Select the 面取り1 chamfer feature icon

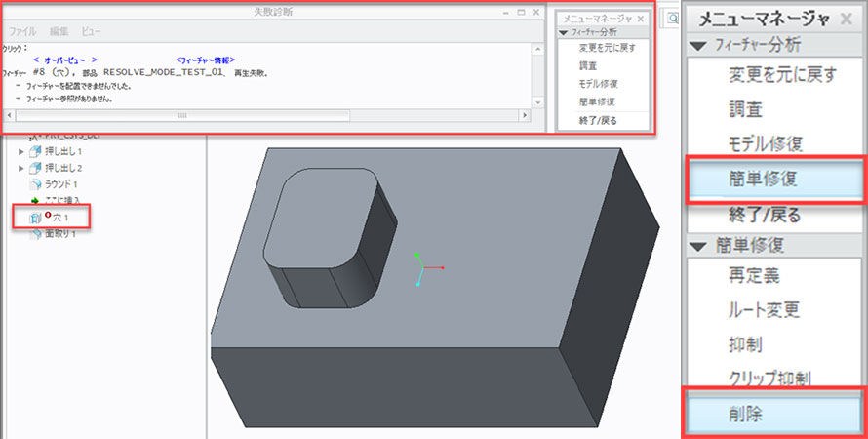(36, 235)
